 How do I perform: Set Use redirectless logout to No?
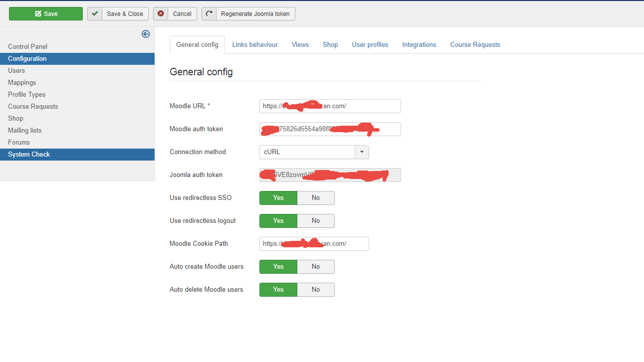316,221
